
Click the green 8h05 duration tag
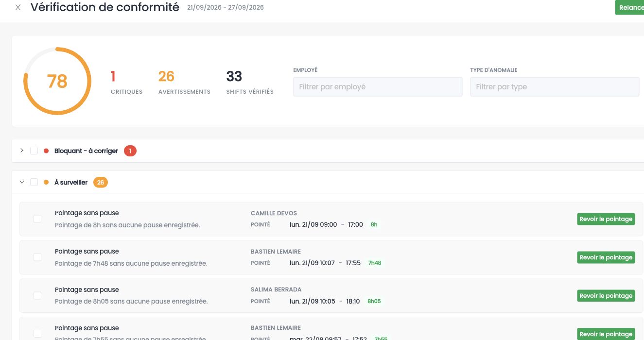point(374,302)
